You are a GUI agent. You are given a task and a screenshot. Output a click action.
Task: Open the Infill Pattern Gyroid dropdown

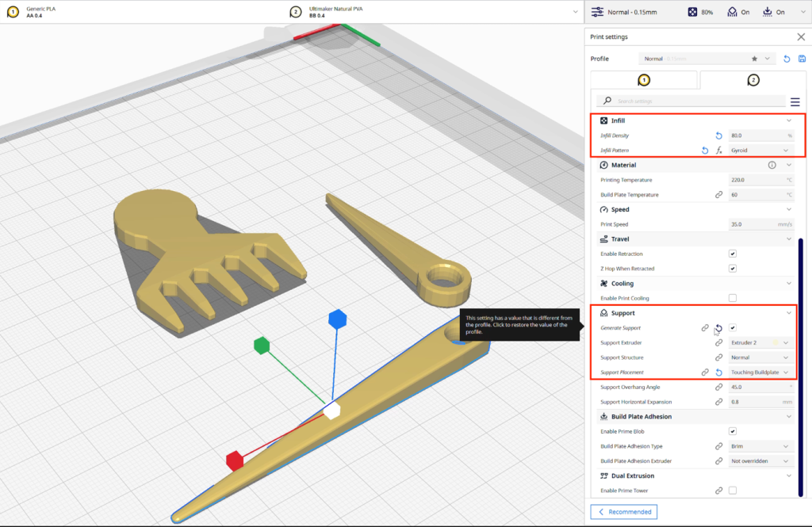coord(760,150)
